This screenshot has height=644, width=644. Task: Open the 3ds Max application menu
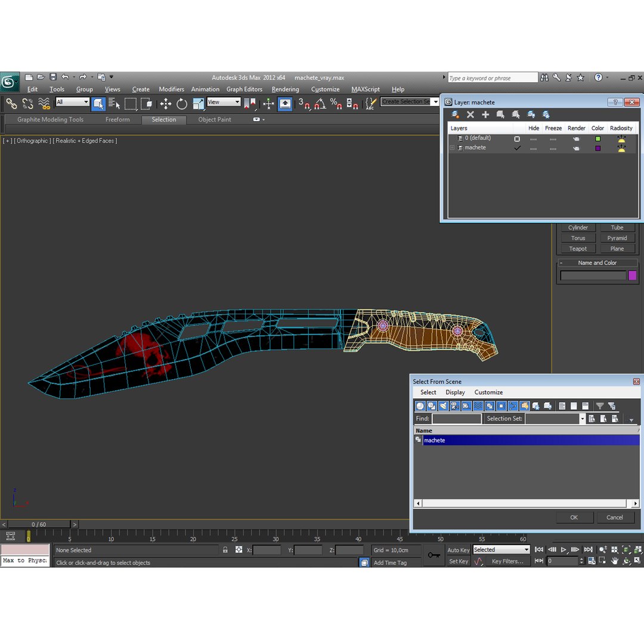pyautogui.click(x=9, y=82)
